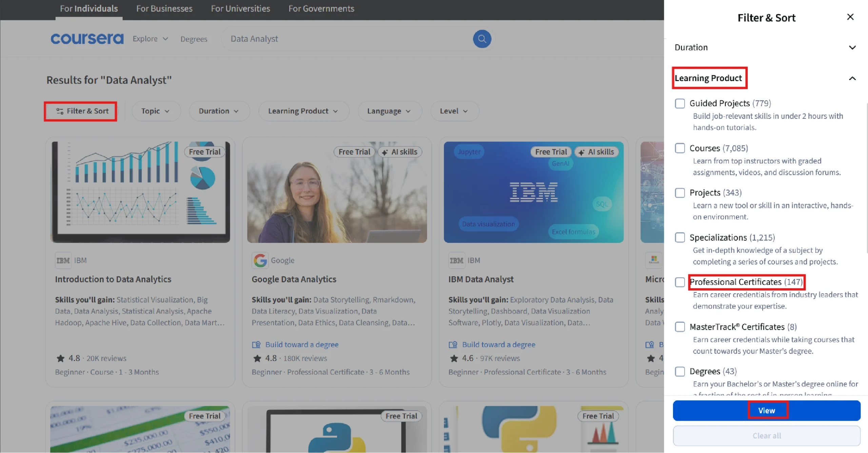Screen dimensions: 868x453
Task: Check the Guided Projects checkbox
Action: [680, 103]
